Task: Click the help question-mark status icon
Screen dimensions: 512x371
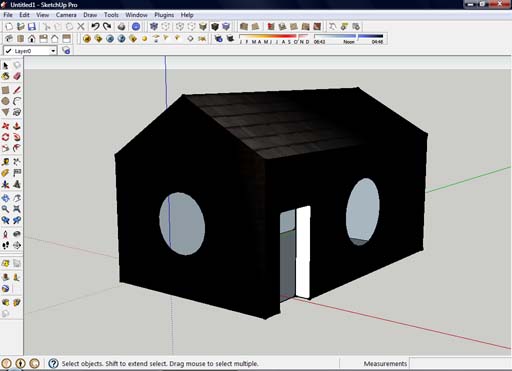Action: 53,363
